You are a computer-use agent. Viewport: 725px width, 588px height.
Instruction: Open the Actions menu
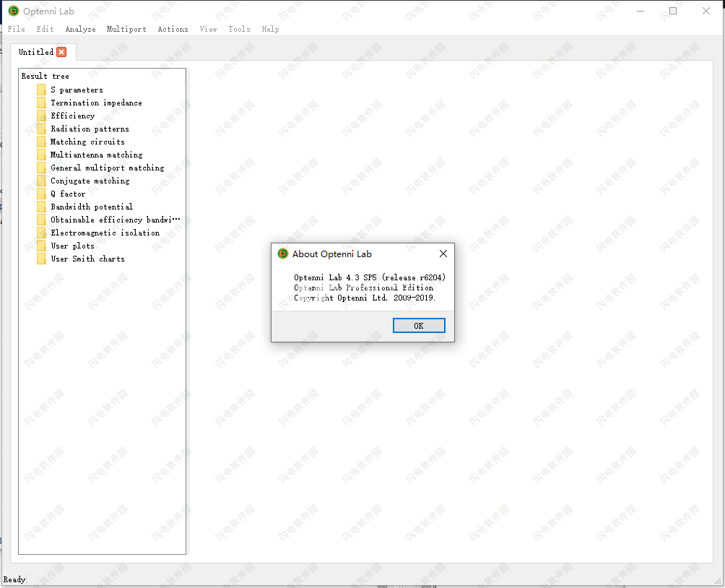click(173, 29)
